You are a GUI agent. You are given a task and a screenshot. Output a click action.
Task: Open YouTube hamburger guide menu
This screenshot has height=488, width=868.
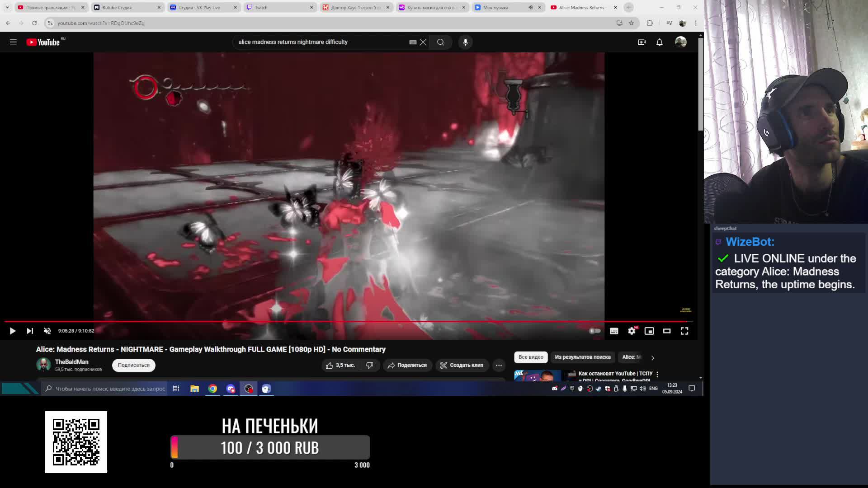(13, 42)
